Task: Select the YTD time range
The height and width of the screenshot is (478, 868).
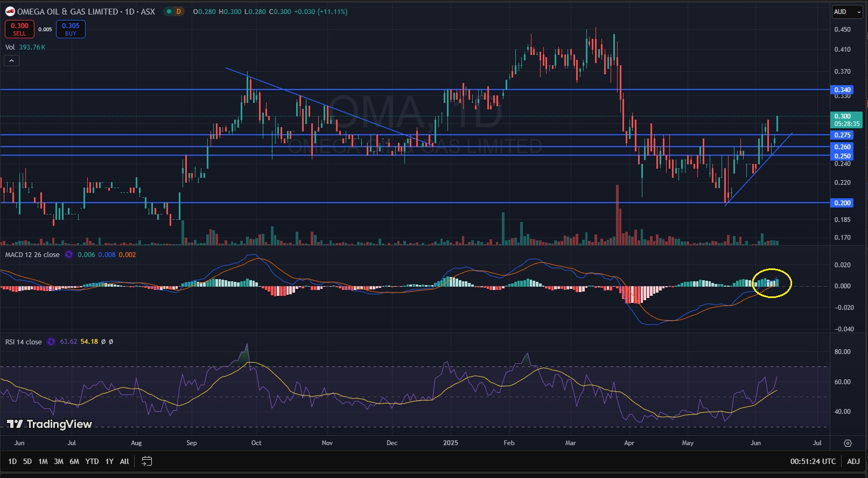Action: point(92,461)
